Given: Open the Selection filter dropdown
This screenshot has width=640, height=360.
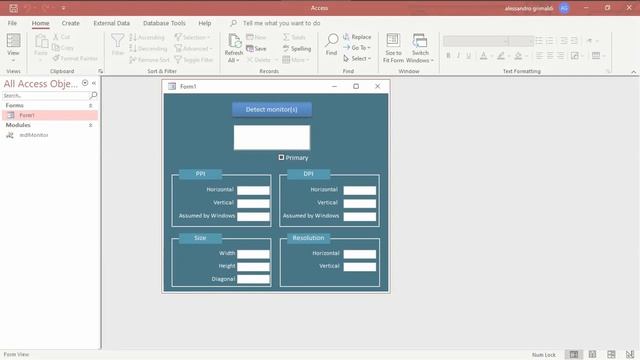Looking at the screenshot, I should [x=193, y=38].
